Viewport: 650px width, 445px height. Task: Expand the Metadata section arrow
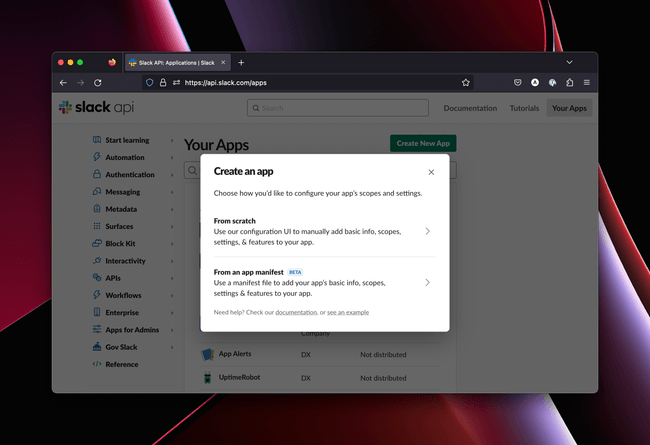[172, 209]
